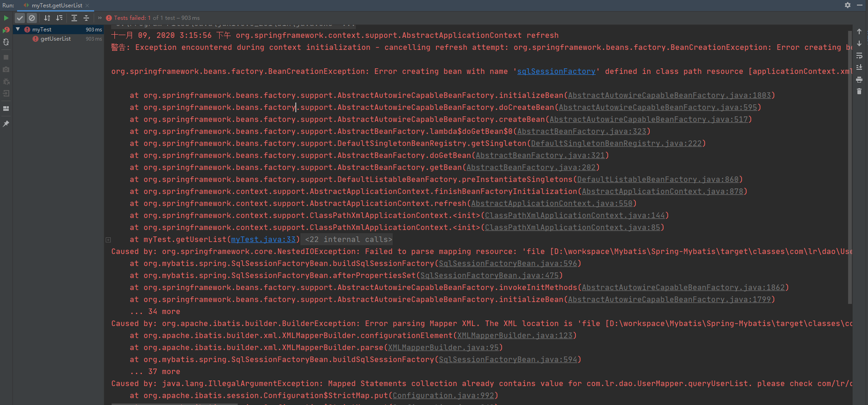Image resolution: width=868 pixels, height=405 pixels.
Task: Open ClassPathXmlApplicationContext.java:144 link
Action: [575, 216]
